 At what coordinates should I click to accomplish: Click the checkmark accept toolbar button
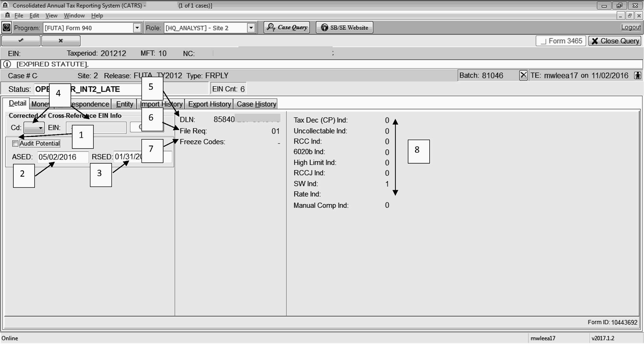pos(21,41)
